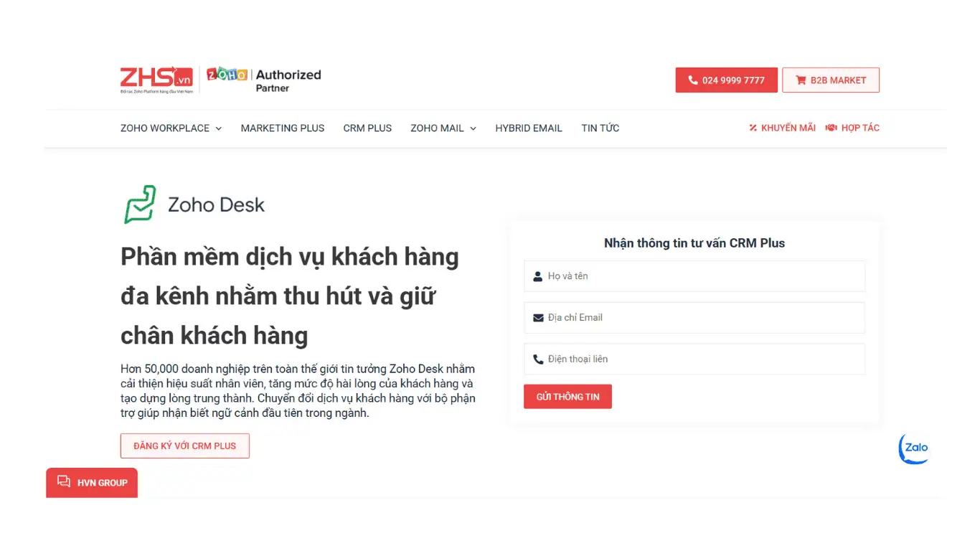Click the ĐĂNG KÝ VỚI CRM PLUS button
Screen dimensions: 980x551
click(x=184, y=446)
